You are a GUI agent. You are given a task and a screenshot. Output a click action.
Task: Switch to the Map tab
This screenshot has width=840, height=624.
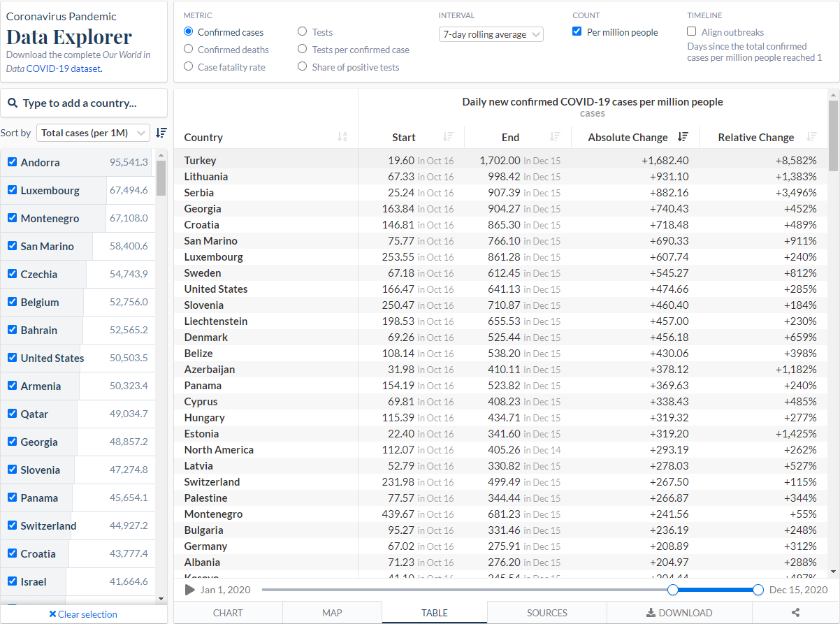pos(332,613)
